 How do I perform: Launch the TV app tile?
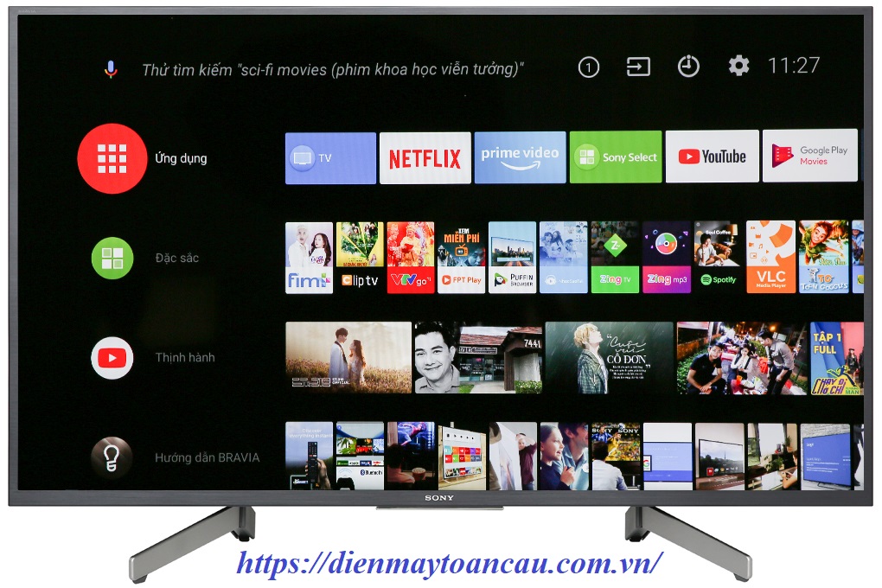330,158
